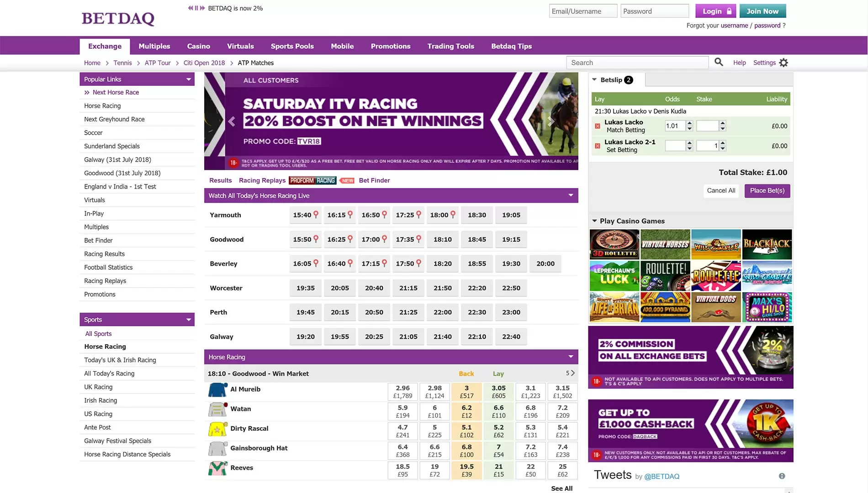
Task: Collapse Horse Racing market section
Action: 571,357
